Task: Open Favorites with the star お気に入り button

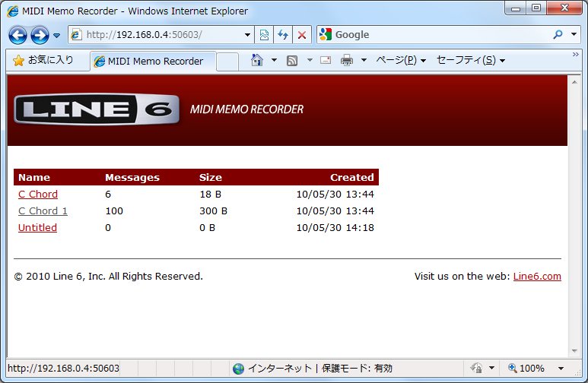Action: click(x=43, y=60)
